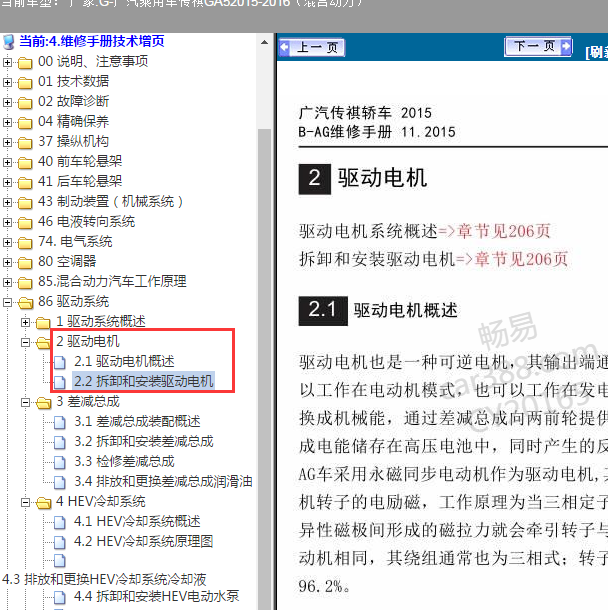Click folder icon of '37 操纵机构'
Screen dimensions: 608x610
(25, 142)
